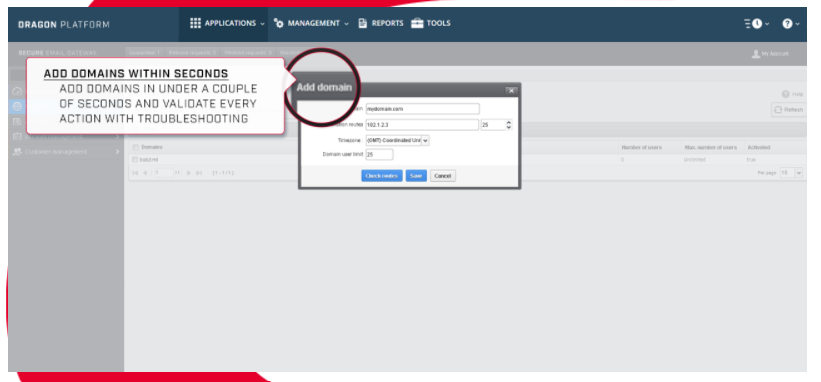Click the Save button in dialog
The width and height of the screenshot is (821, 382).
tap(416, 176)
